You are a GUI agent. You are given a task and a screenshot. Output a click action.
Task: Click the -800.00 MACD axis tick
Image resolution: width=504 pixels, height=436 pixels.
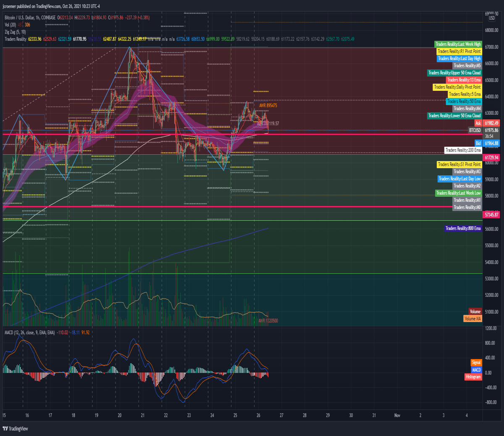491,402
